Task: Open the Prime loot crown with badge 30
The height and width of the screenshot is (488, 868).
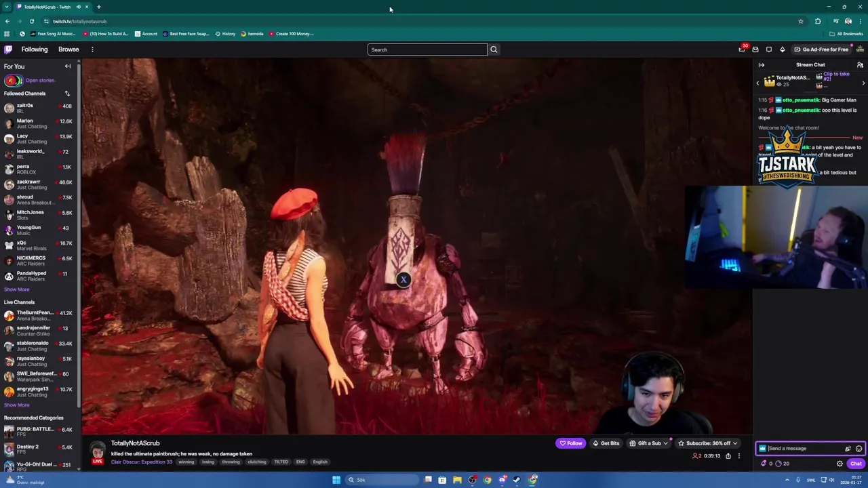Action: 742,49
